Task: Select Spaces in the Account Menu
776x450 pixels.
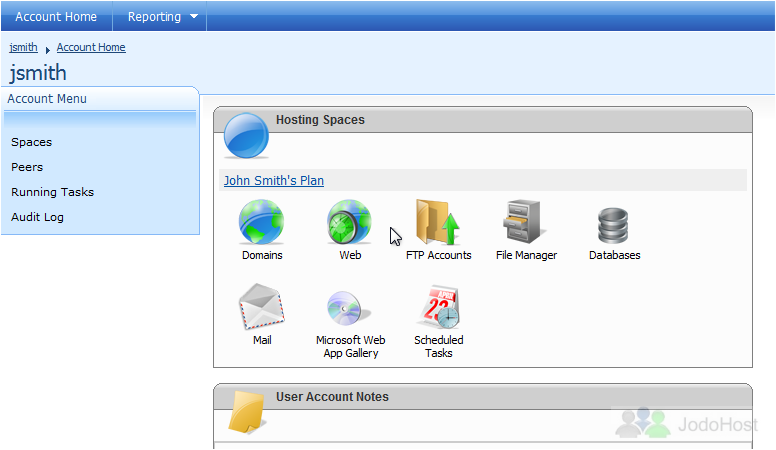Action: tap(31, 142)
